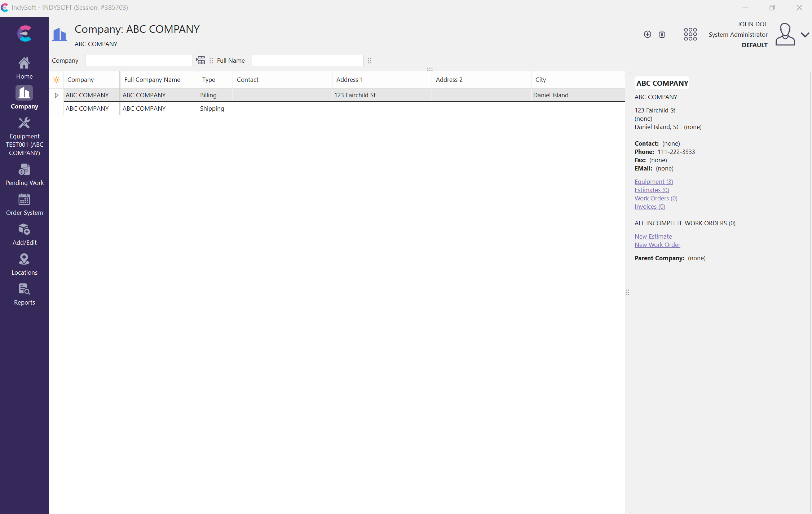The width and height of the screenshot is (812, 514).
Task: Open Pending Work from sidebar
Action: pos(24,175)
